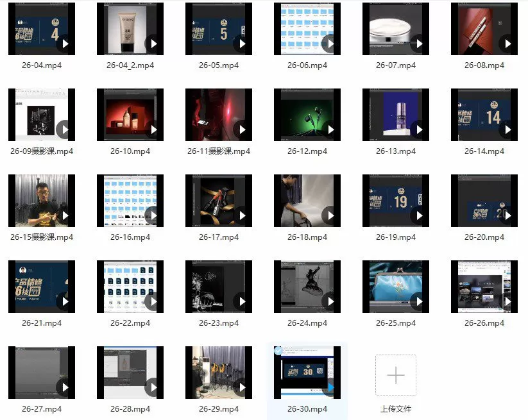Click the 26-09摄影课.mp4 file name
Viewport: 528px width, 420px height.
[42, 151]
